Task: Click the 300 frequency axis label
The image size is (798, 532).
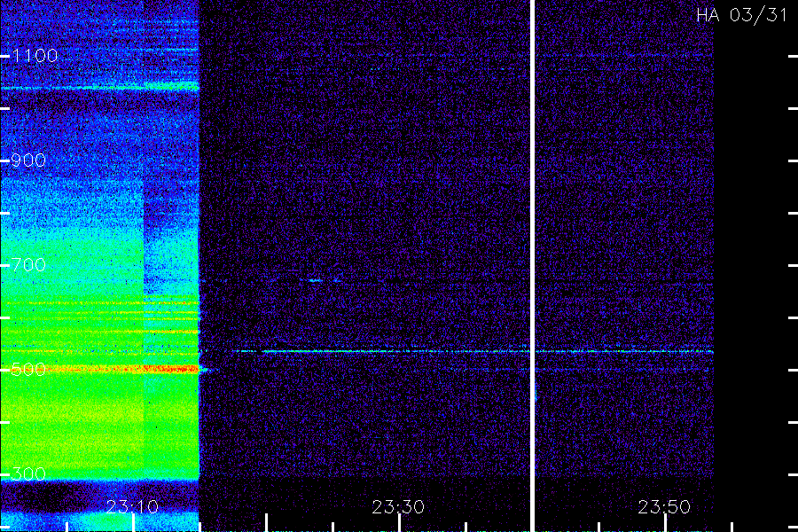Action: point(28,474)
